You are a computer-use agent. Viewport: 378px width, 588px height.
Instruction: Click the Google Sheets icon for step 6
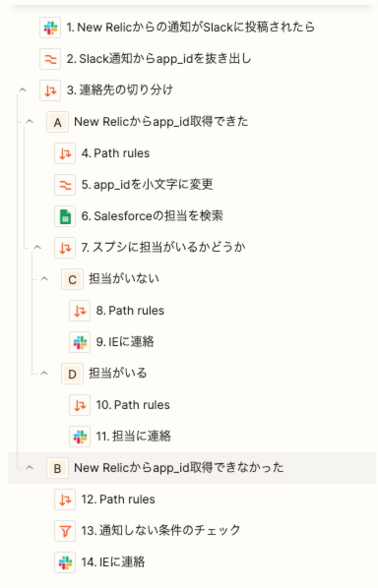pyautogui.click(x=65, y=216)
